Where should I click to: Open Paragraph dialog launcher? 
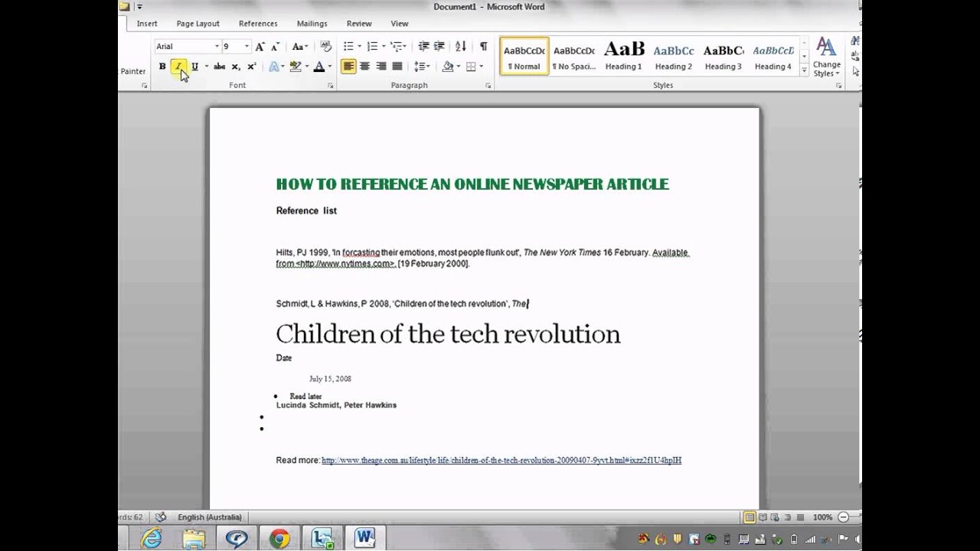[x=488, y=86]
